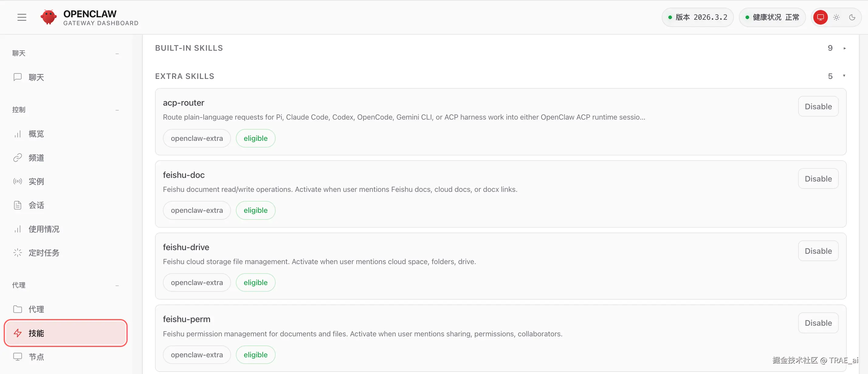
Task: Disable the acp-router skill
Action: point(818,106)
